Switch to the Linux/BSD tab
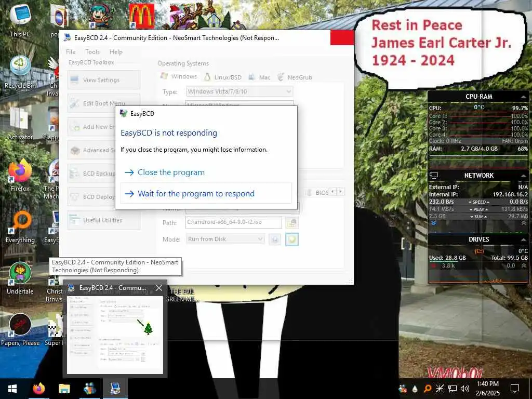Viewport: 532px width, 399px height. point(222,77)
